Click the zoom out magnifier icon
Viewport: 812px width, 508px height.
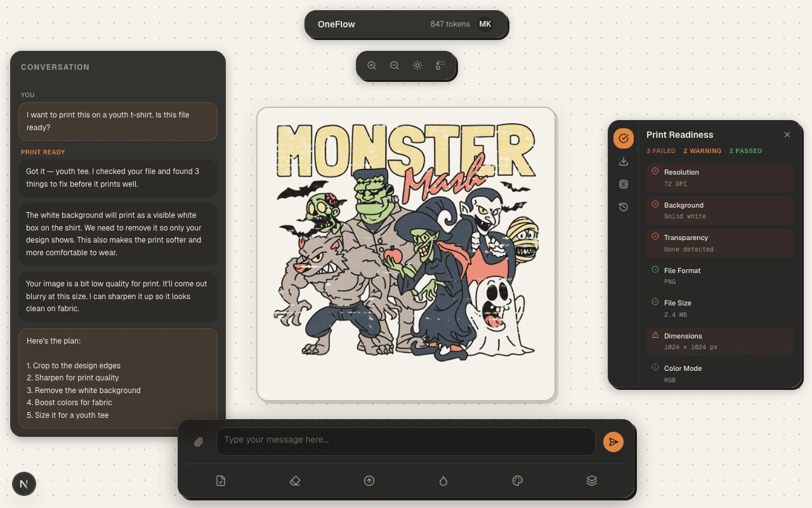click(x=395, y=65)
